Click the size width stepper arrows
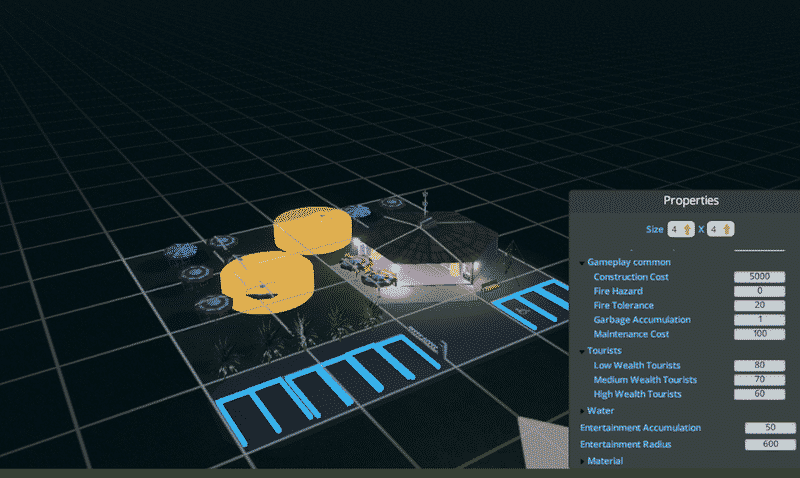 tap(687, 229)
